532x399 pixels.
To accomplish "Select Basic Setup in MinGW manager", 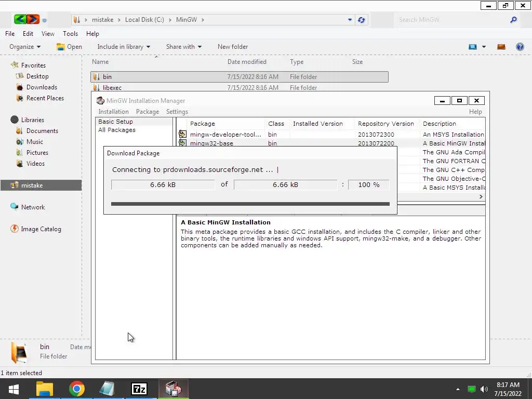I will [x=115, y=122].
